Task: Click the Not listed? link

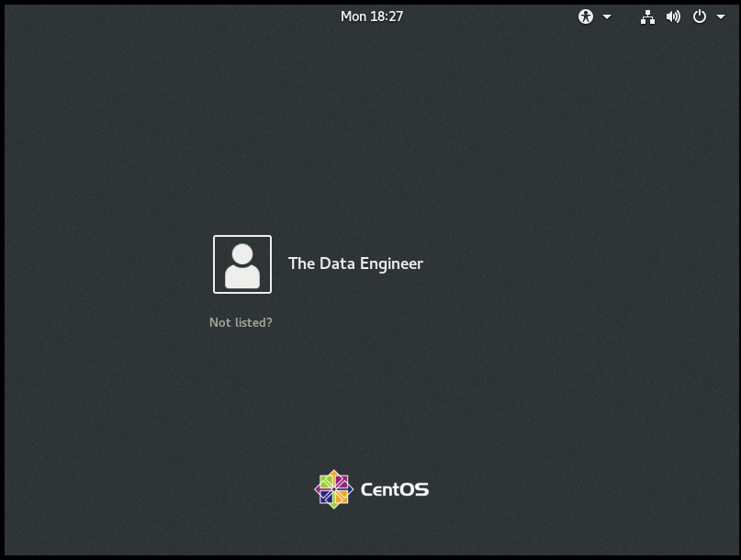Action: pos(241,322)
